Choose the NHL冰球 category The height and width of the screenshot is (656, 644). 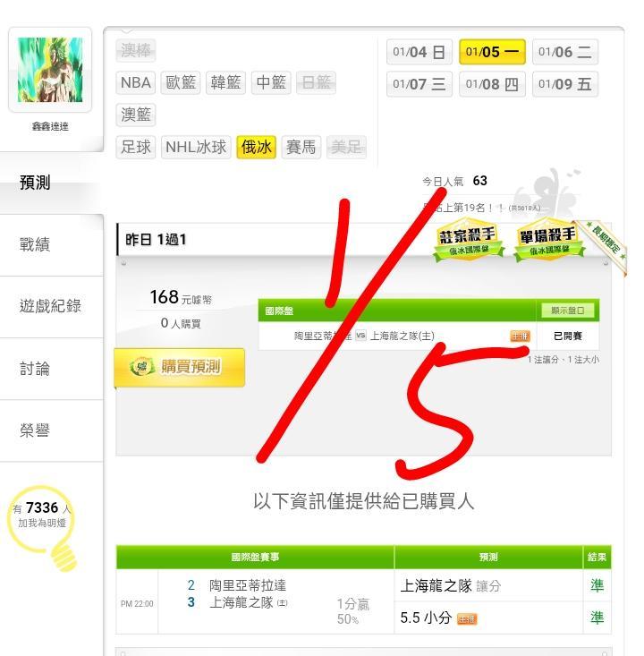point(196,147)
